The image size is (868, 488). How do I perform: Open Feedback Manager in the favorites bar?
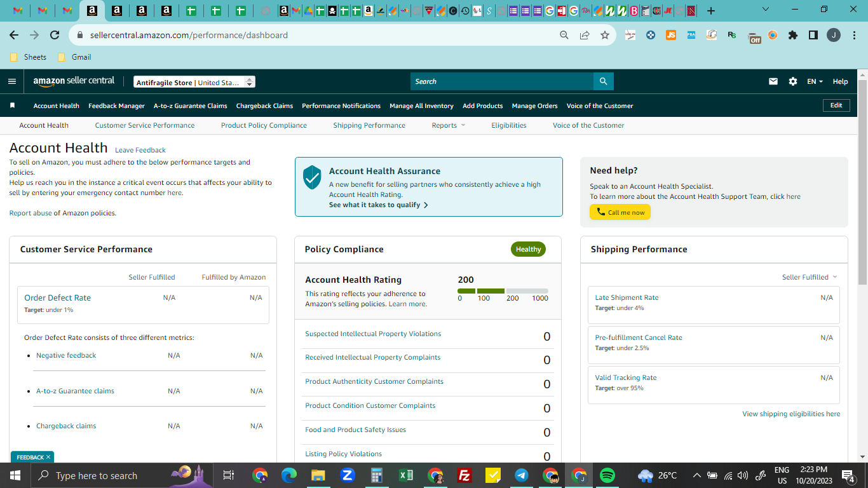point(117,106)
